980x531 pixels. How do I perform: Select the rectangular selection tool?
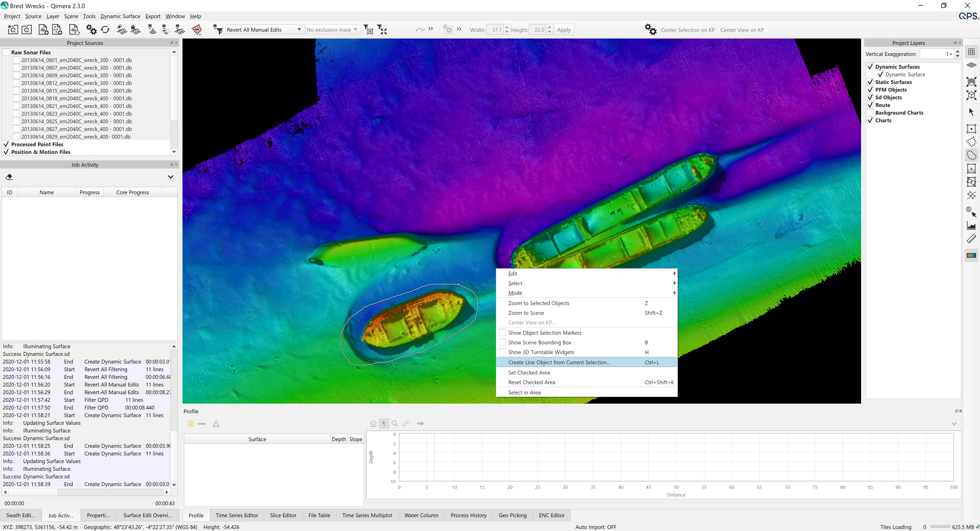click(971, 129)
